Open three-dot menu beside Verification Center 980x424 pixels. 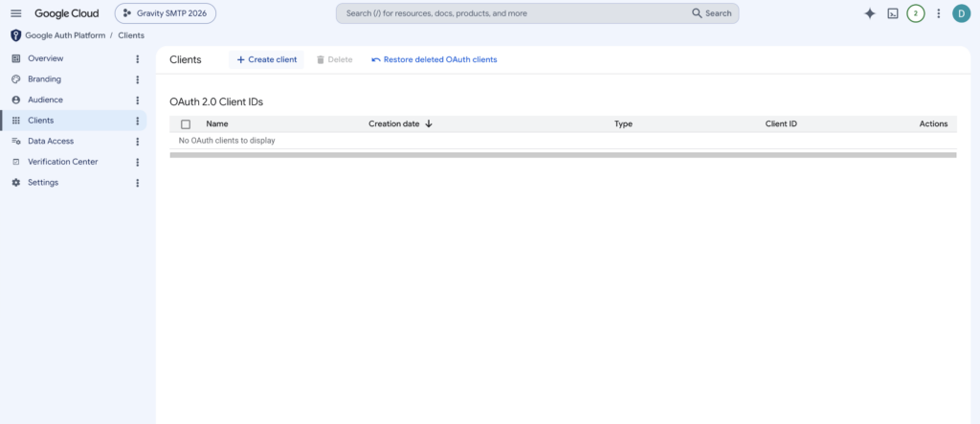click(138, 162)
